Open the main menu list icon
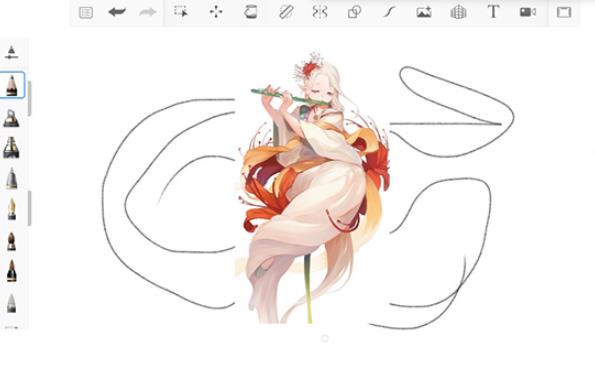 (86, 13)
